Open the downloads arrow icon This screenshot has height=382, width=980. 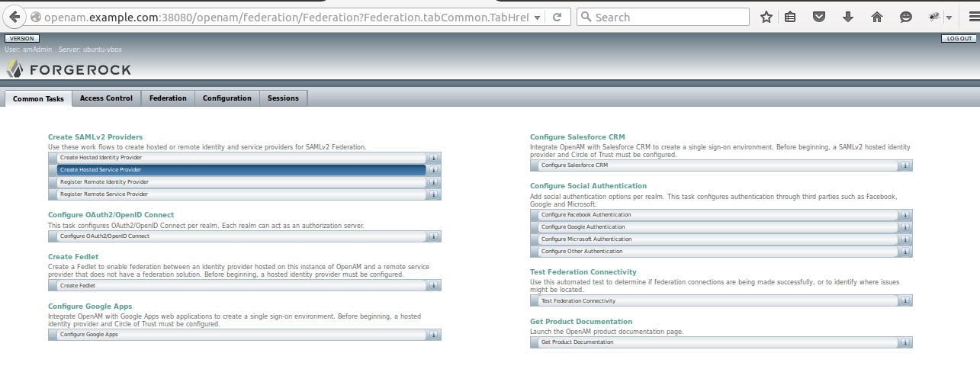[848, 17]
